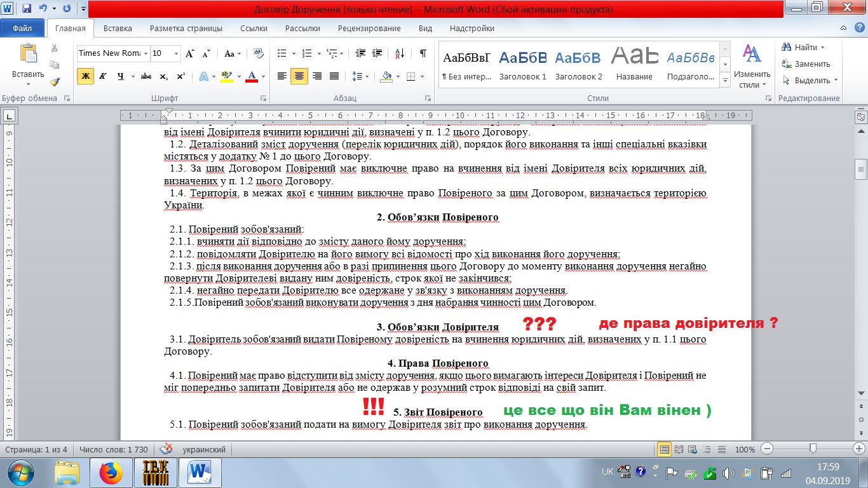The width and height of the screenshot is (868, 488).
Task: Customize Quick Access Toolbar dropdown arrow
Action: [x=84, y=9]
